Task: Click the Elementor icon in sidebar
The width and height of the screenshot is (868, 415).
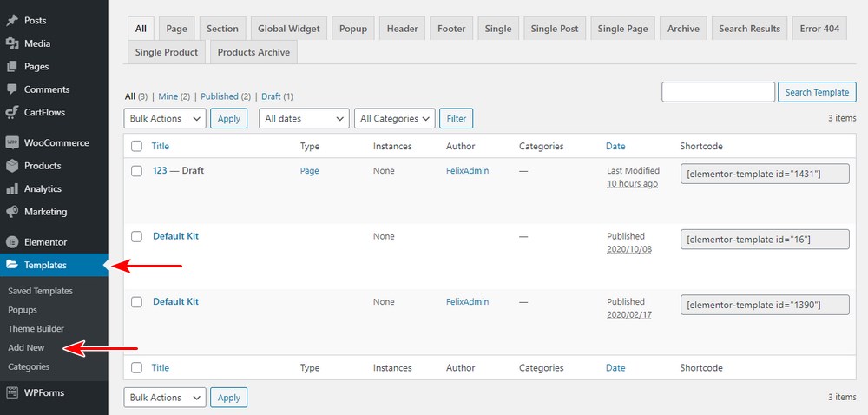Action: click(x=12, y=242)
